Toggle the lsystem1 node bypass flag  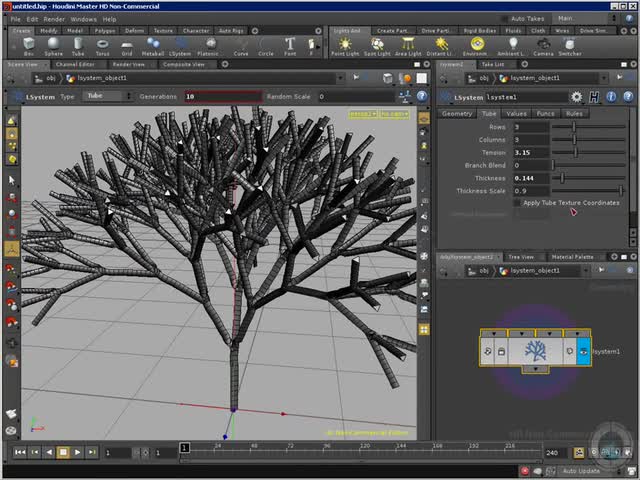[x=488, y=351]
